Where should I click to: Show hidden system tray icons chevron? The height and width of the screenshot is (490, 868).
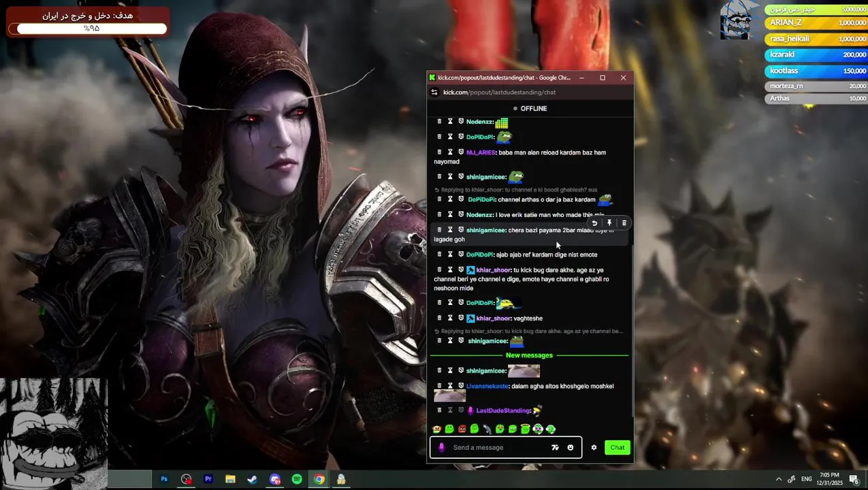point(779,479)
